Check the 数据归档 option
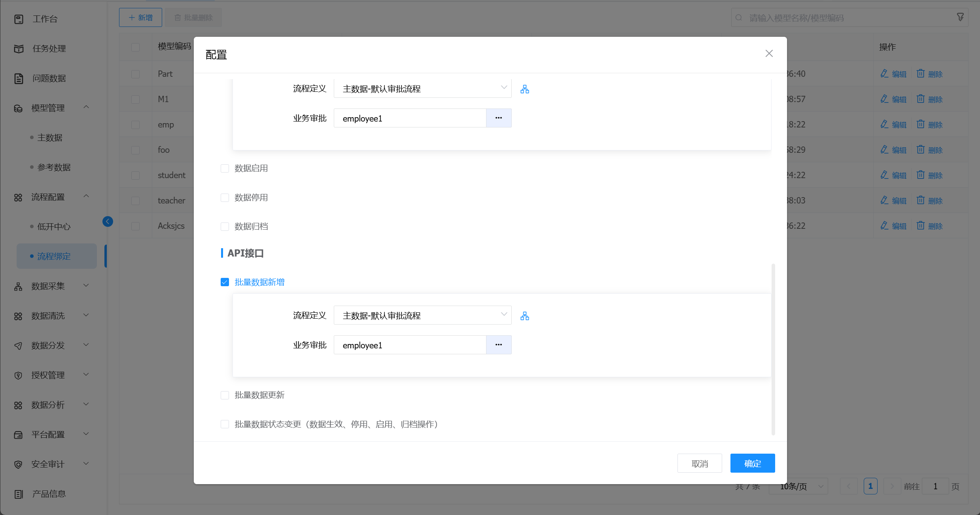Viewport: 980px width, 515px height. (225, 226)
